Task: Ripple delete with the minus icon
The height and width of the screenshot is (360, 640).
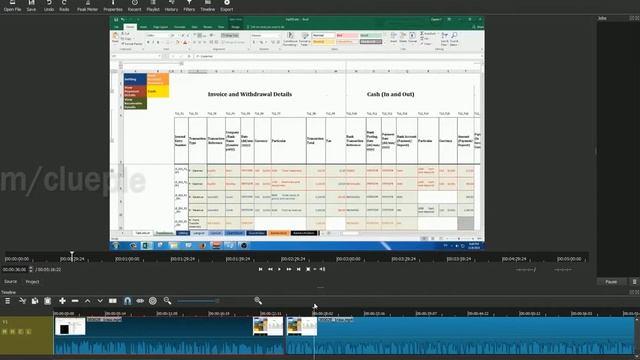Action: 75,301
